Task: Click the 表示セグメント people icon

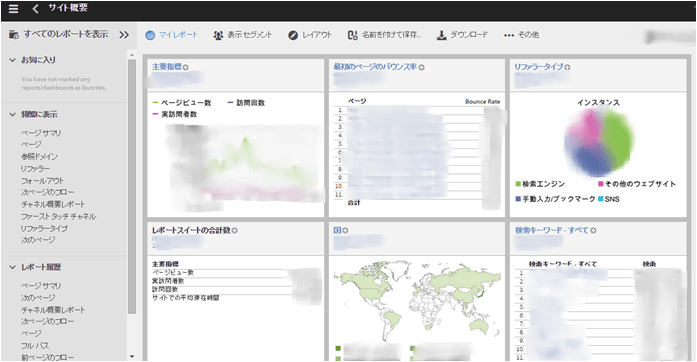Action: (218, 35)
